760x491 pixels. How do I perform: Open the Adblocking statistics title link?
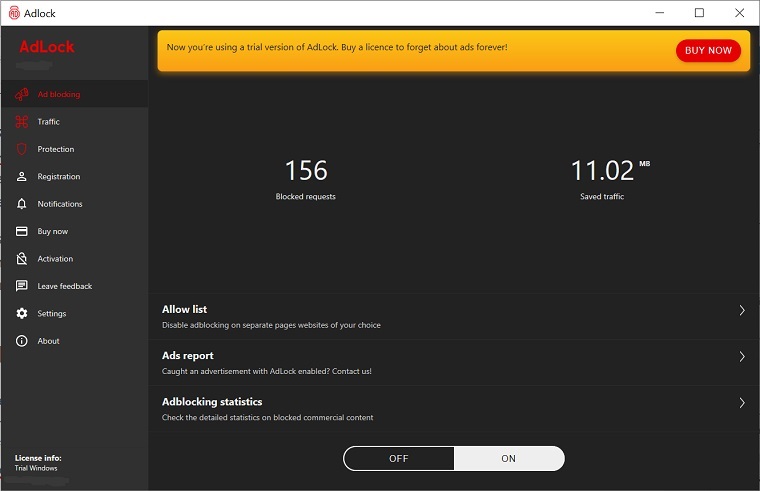click(x=212, y=402)
